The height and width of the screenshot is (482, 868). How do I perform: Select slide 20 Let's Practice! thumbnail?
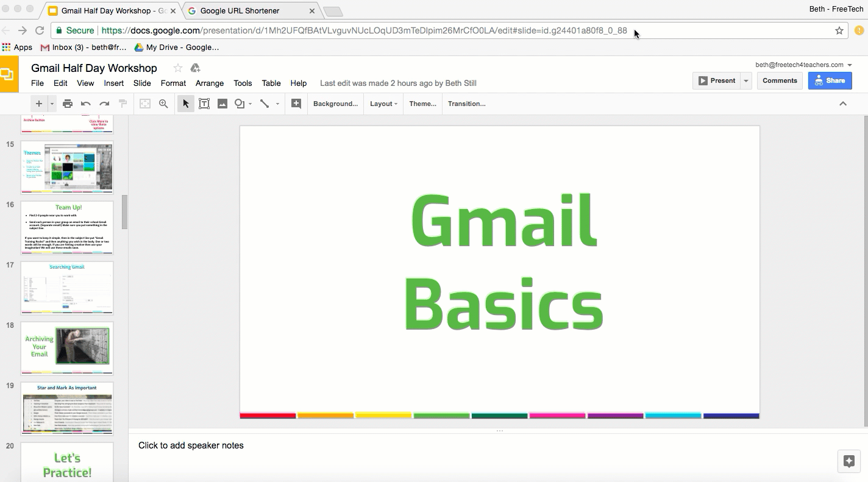point(67,463)
